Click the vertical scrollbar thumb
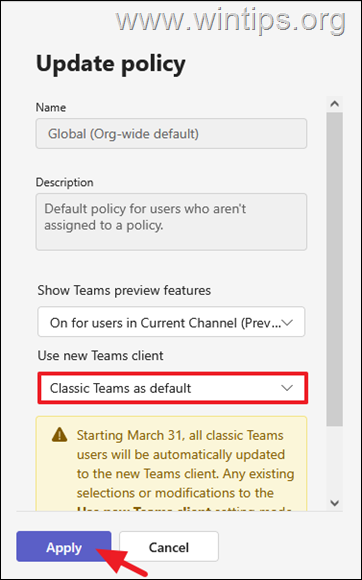362x580 pixels. pyautogui.click(x=335, y=269)
